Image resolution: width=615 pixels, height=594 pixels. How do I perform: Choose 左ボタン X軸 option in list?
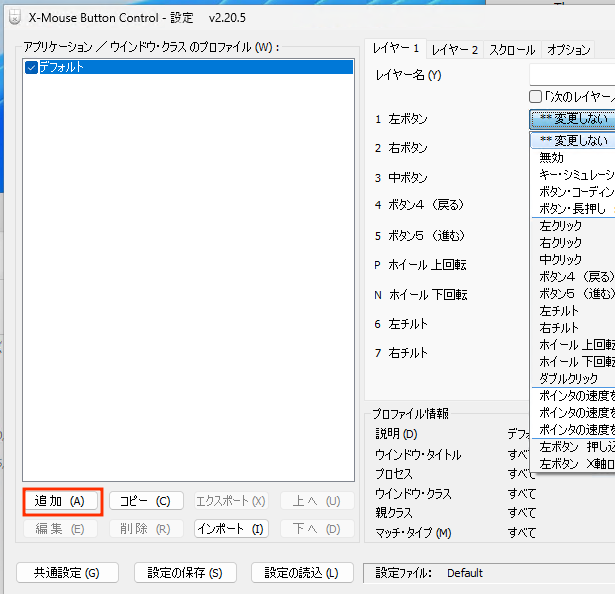tap(573, 464)
